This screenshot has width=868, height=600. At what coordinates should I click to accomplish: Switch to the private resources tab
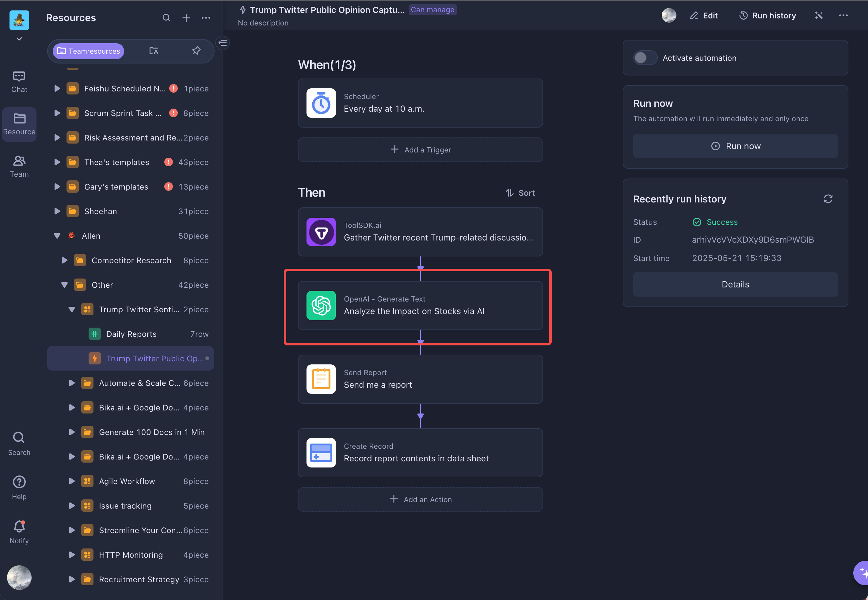(154, 51)
